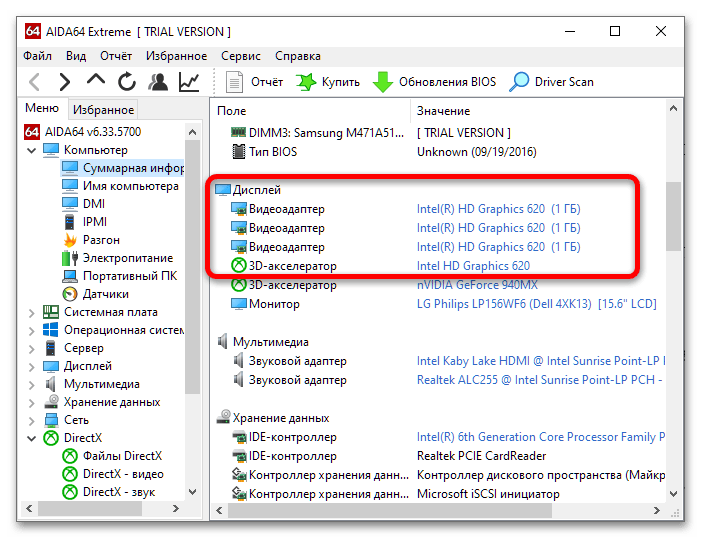This screenshot has width=701, height=538.
Task: Click right pane horizontal scrollbar thumb
Action: pyautogui.click(x=390, y=510)
